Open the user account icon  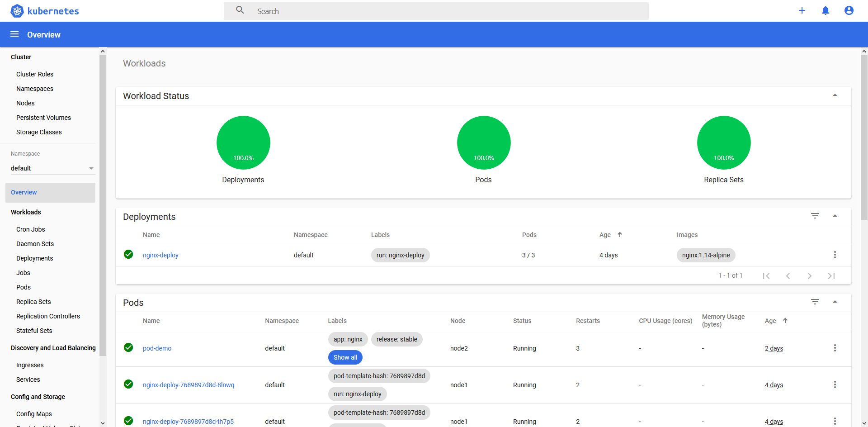[x=849, y=10]
